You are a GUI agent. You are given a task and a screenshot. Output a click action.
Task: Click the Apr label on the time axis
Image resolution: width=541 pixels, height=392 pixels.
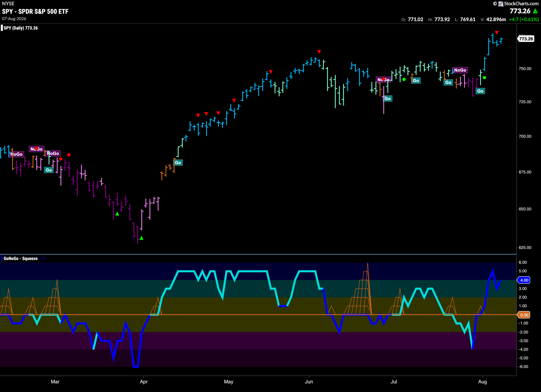pos(144,381)
